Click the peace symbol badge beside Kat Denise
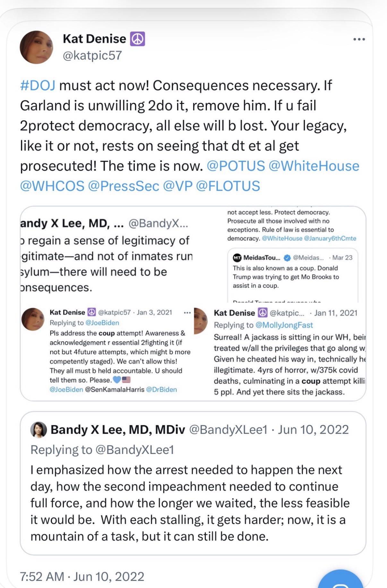 (137, 39)
